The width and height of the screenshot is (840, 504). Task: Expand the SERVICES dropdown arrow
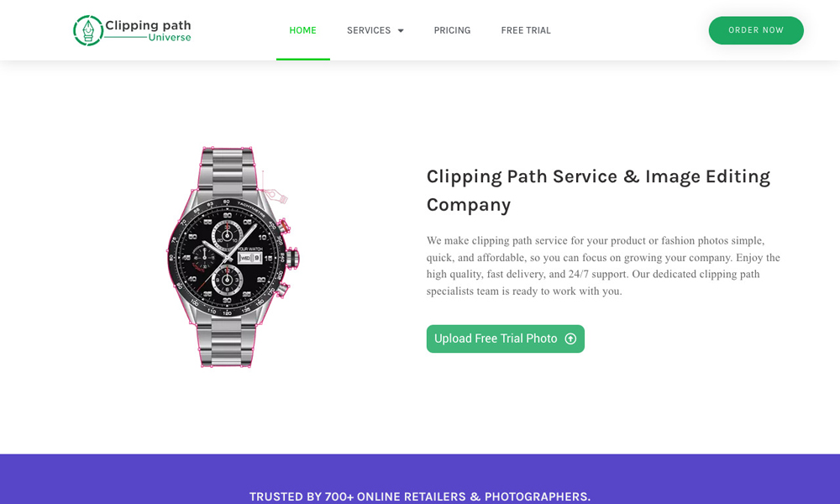click(401, 31)
